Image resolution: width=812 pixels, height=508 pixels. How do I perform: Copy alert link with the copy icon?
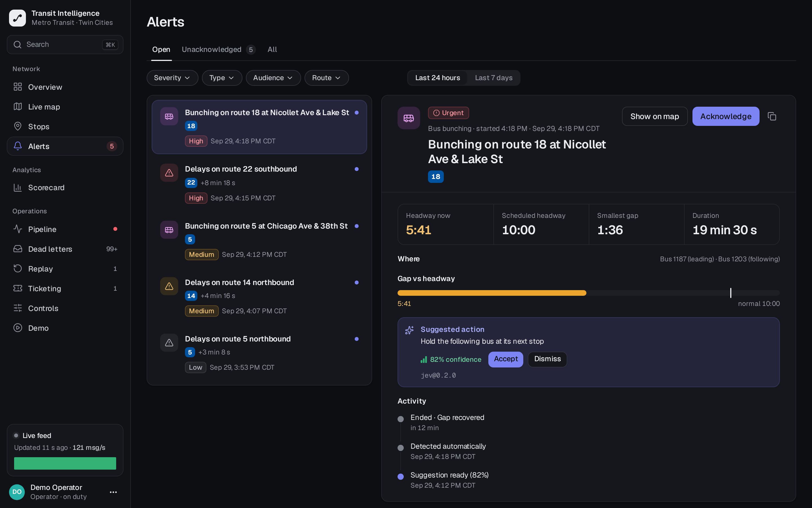tap(772, 116)
